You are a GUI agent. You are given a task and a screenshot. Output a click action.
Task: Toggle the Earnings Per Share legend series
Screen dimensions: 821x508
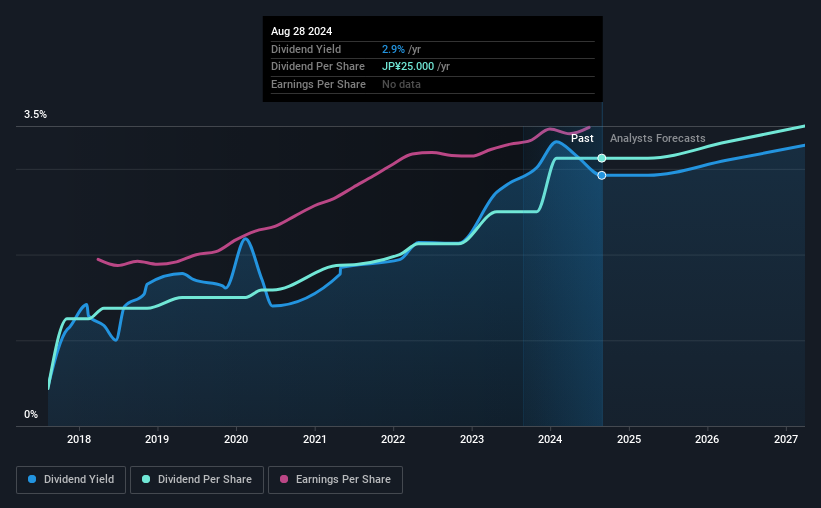click(x=335, y=480)
